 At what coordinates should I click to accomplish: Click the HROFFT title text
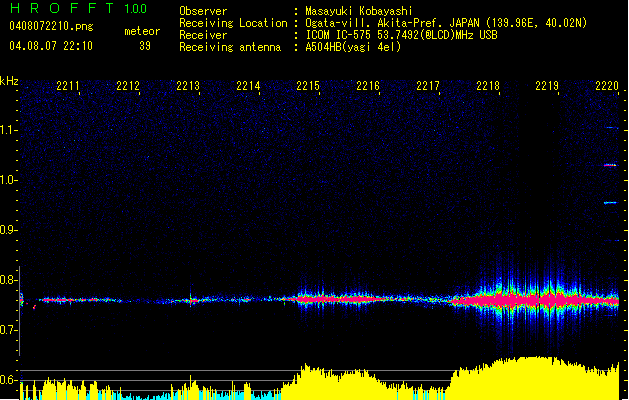pyautogui.click(x=63, y=8)
